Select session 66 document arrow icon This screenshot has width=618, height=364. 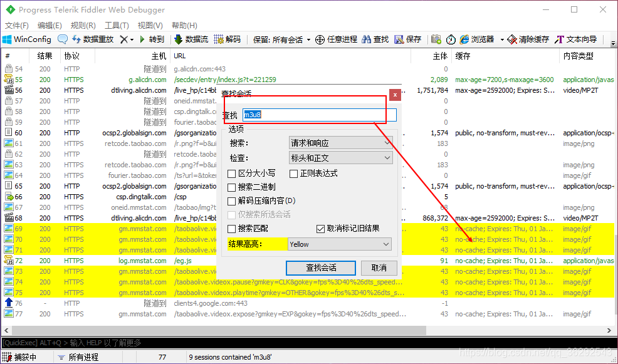coord(9,197)
